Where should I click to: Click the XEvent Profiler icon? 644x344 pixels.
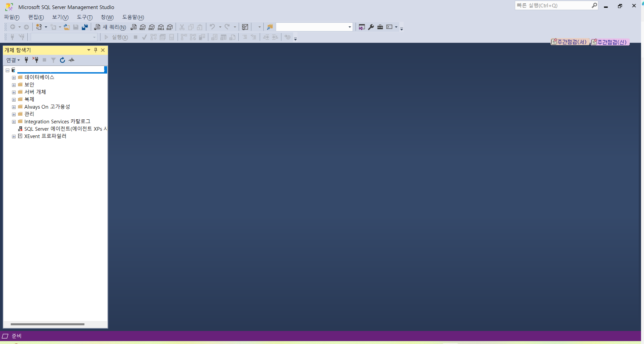20,136
